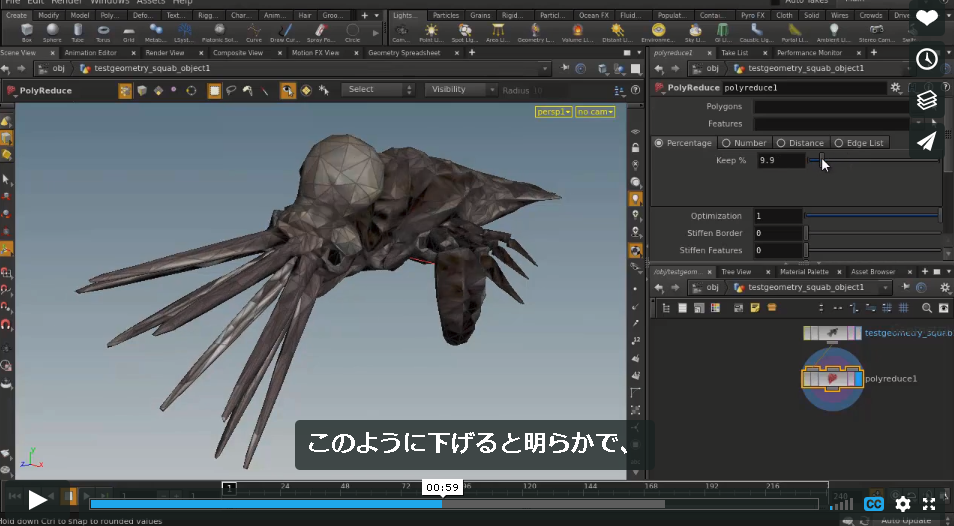Toggle the select visible geometry eye button
This screenshot has width=954, height=526.
pyautogui.click(x=288, y=91)
